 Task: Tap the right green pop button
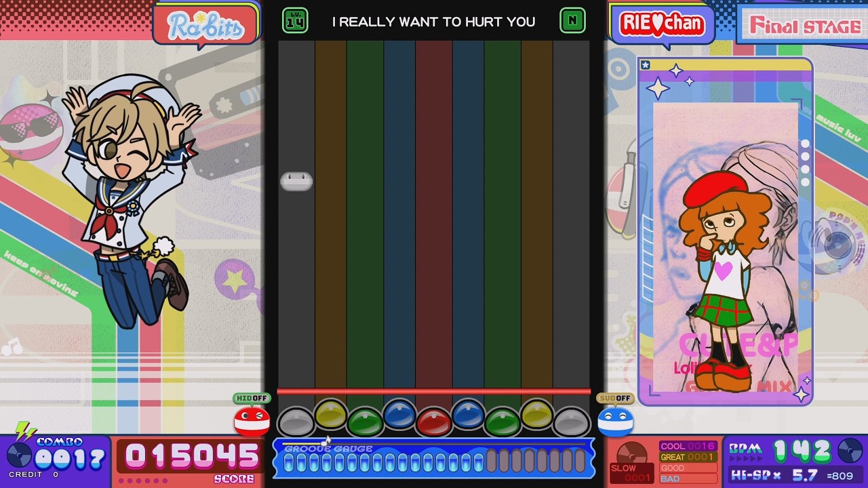(502, 422)
